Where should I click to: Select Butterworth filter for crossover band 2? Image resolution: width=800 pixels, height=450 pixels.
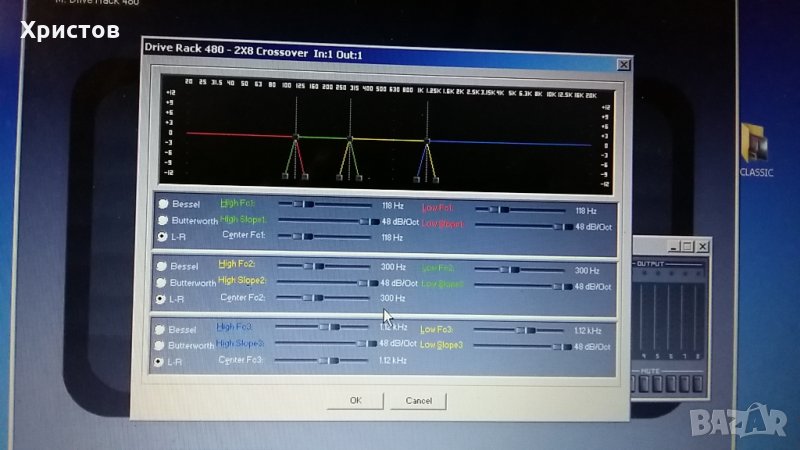pyautogui.click(x=161, y=283)
